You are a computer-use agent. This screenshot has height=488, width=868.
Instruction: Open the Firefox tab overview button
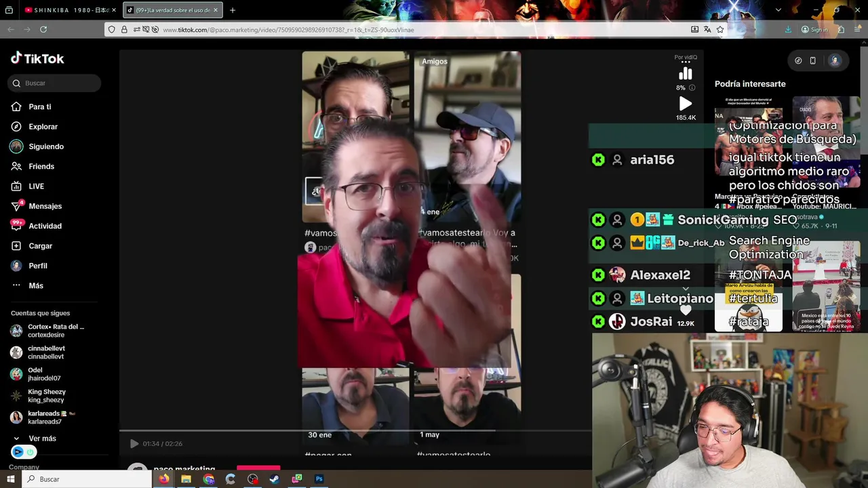(x=9, y=10)
